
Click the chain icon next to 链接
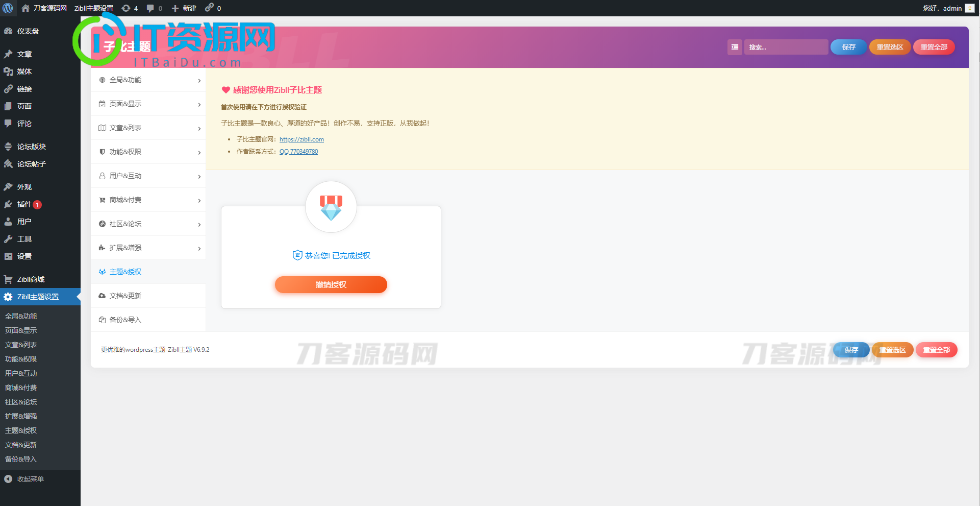(x=8, y=89)
